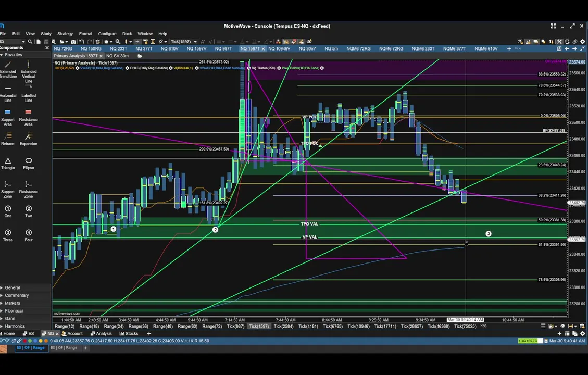The width and height of the screenshot is (588, 375).
Task: Click the gear icon in top-right toolbar
Action: point(582,42)
